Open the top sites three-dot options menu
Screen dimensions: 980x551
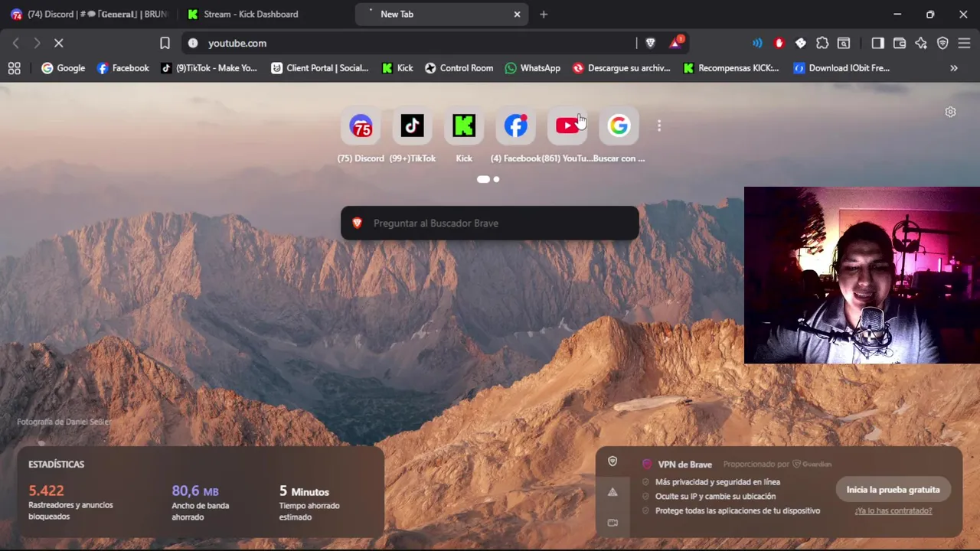pyautogui.click(x=659, y=126)
